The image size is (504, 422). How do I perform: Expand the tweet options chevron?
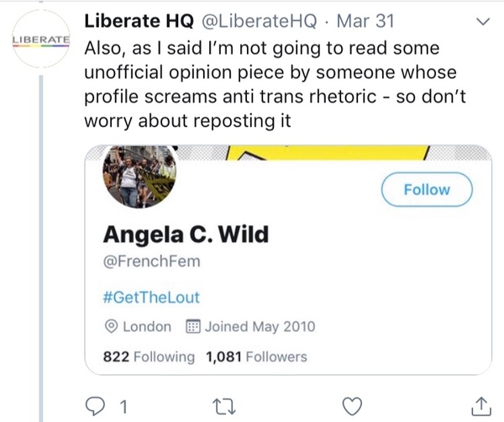[x=481, y=21]
